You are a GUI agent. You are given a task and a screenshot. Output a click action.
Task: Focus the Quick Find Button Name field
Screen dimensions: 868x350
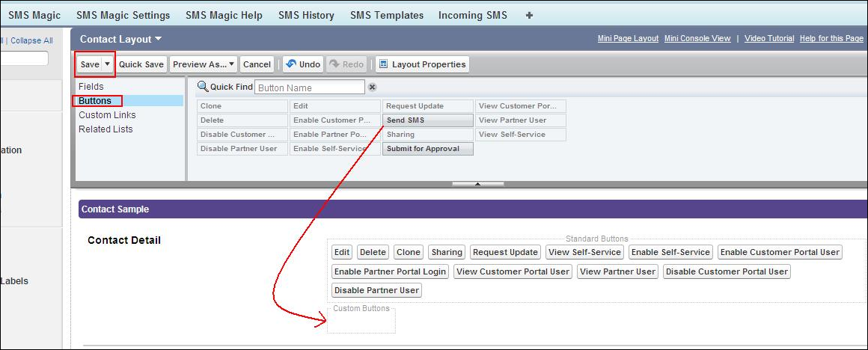click(x=310, y=87)
